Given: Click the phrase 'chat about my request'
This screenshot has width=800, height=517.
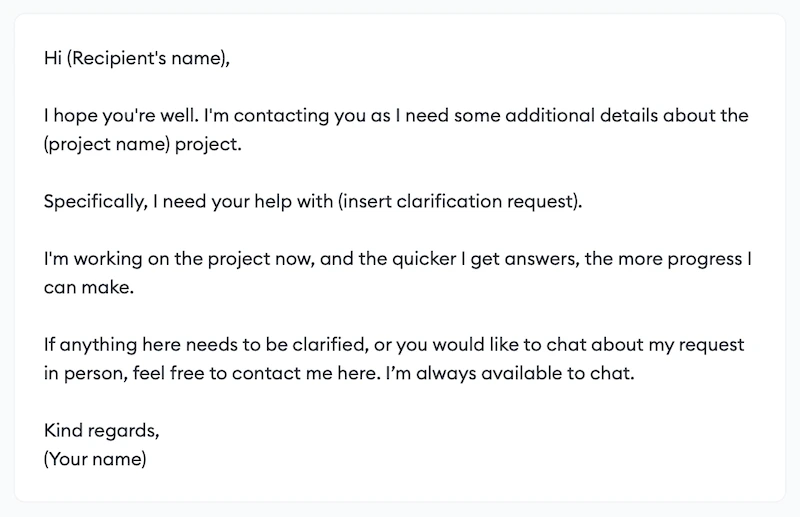Looking at the screenshot, I should (645, 345).
